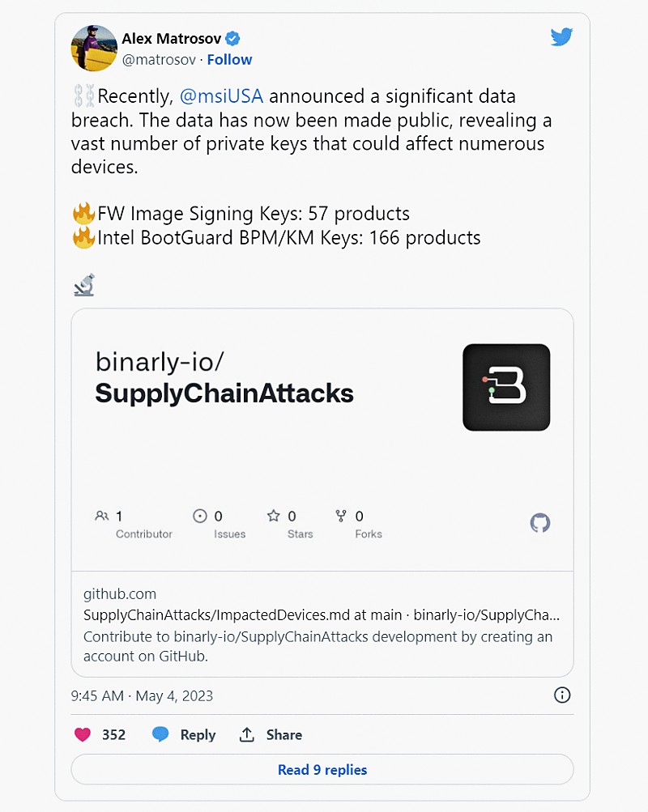The image size is (648, 812).
Task: Click the Binarly logo image
Action: coord(506,387)
